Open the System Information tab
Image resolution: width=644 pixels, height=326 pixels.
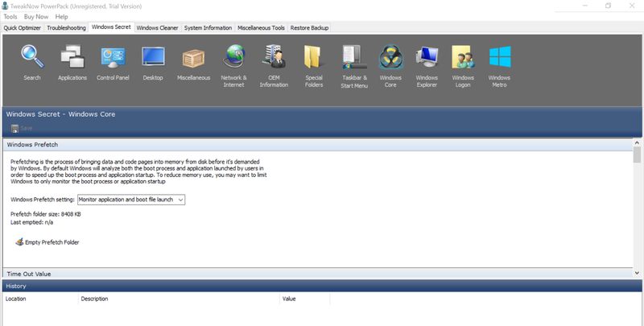[208, 28]
